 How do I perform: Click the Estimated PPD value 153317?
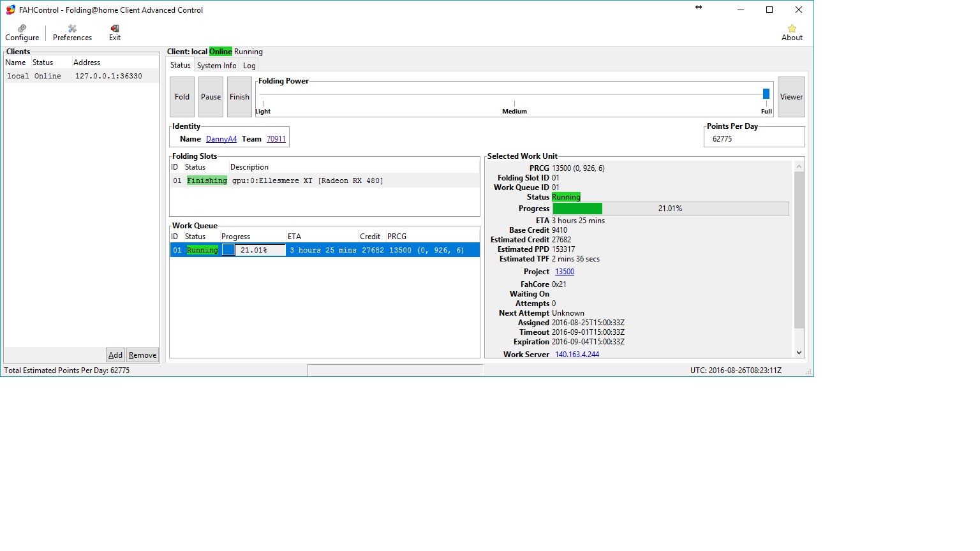pos(563,249)
